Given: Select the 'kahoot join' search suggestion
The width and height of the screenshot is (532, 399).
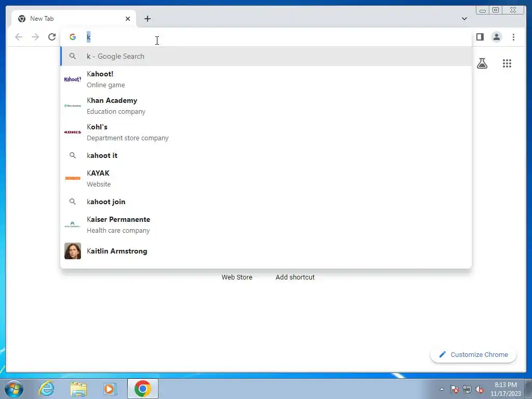Looking at the screenshot, I should pos(266,202).
